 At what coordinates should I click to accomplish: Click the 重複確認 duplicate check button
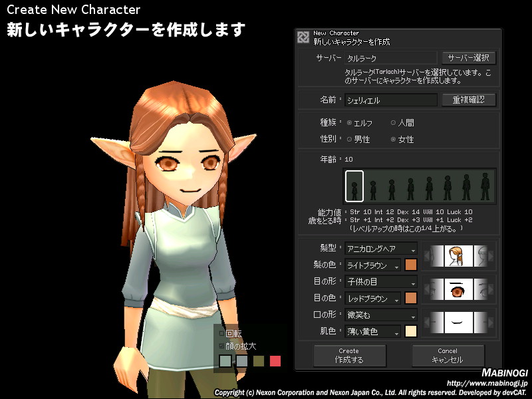469,100
